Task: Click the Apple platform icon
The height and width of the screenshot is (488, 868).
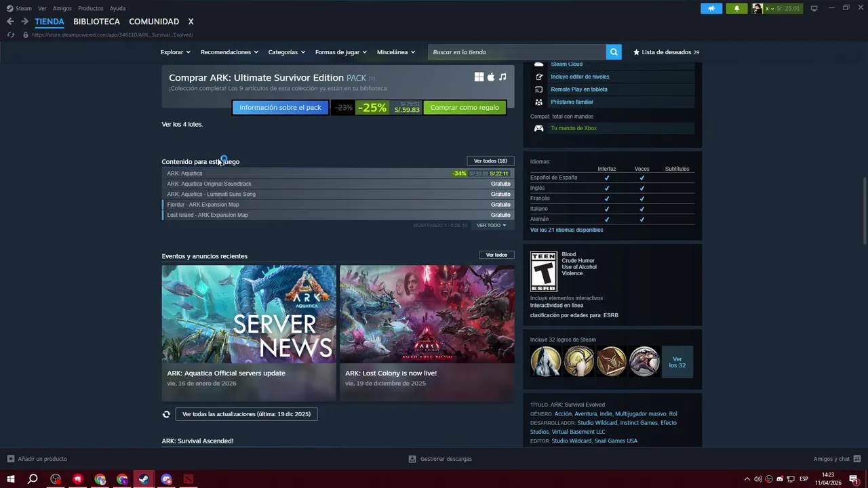Action: [x=491, y=77]
